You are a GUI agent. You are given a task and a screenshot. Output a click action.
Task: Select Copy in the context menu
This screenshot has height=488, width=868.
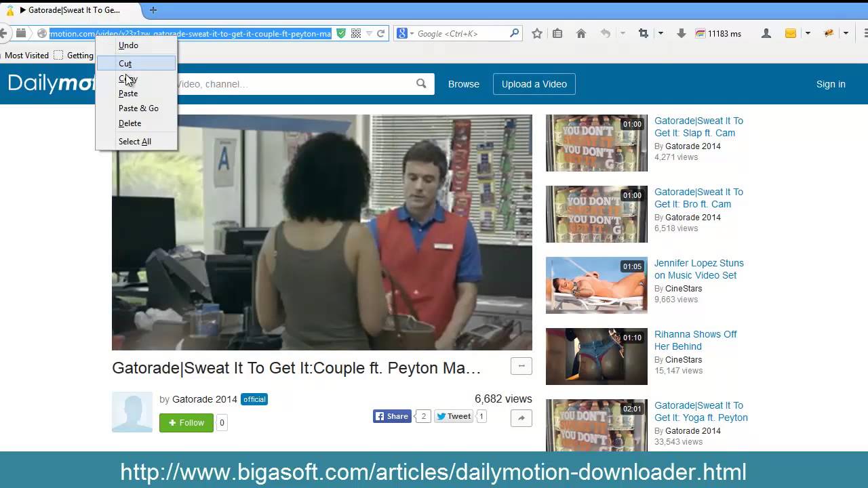coord(136,79)
